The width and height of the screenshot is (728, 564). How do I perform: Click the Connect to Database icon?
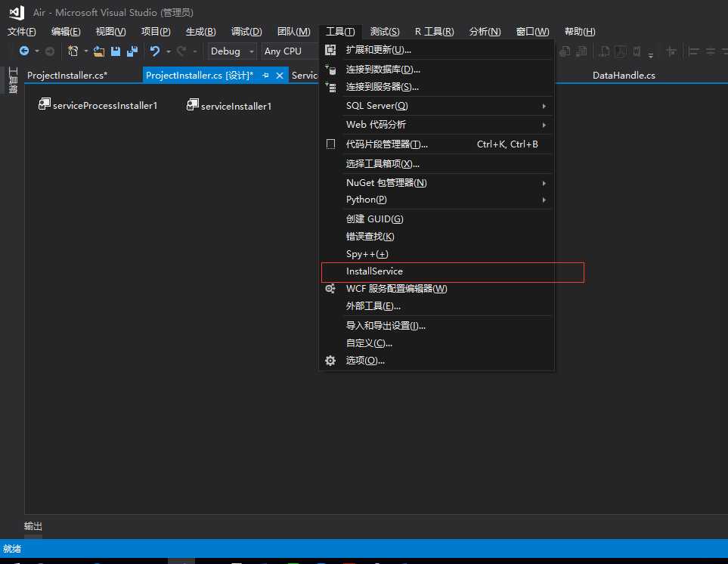point(330,70)
